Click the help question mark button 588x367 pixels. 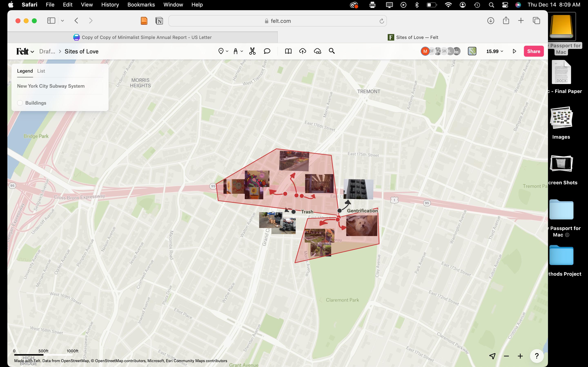tap(537, 356)
